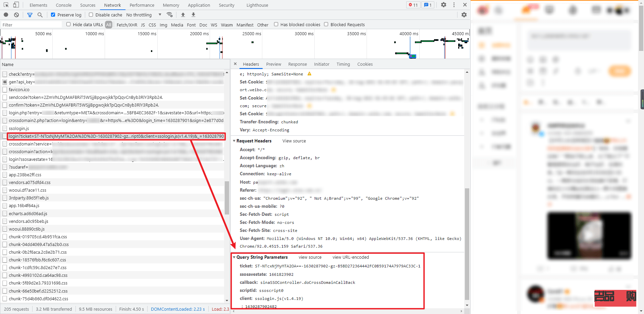Open network search magnifier
The width and height of the screenshot is (644, 314).
pos(40,15)
